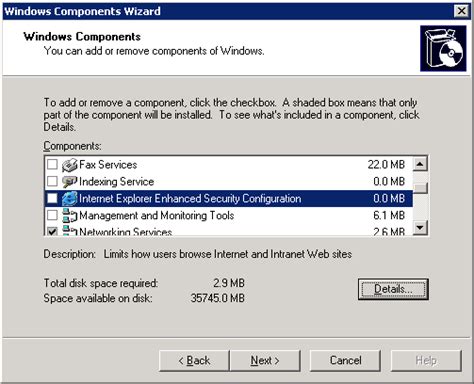Screen dimensions: 474x384
Task: Click the 6.1 MB size value
Action: click(x=389, y=216)
